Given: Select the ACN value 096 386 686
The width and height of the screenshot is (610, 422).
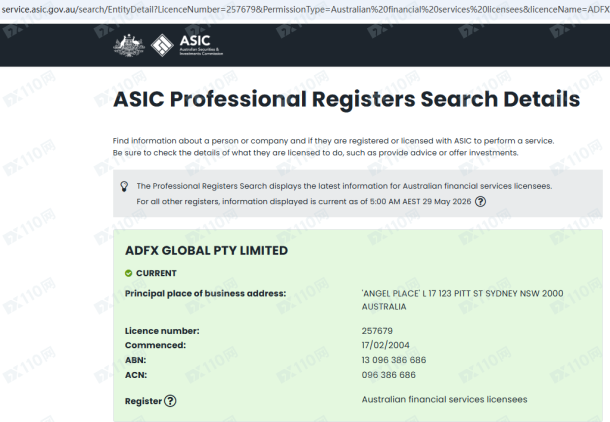Looking at the screenshot, I should coord(389,375).
